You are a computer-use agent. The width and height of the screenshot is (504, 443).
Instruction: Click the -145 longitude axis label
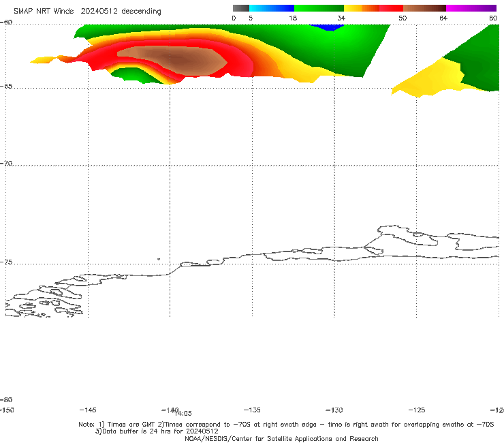click(x=88, y=410)
